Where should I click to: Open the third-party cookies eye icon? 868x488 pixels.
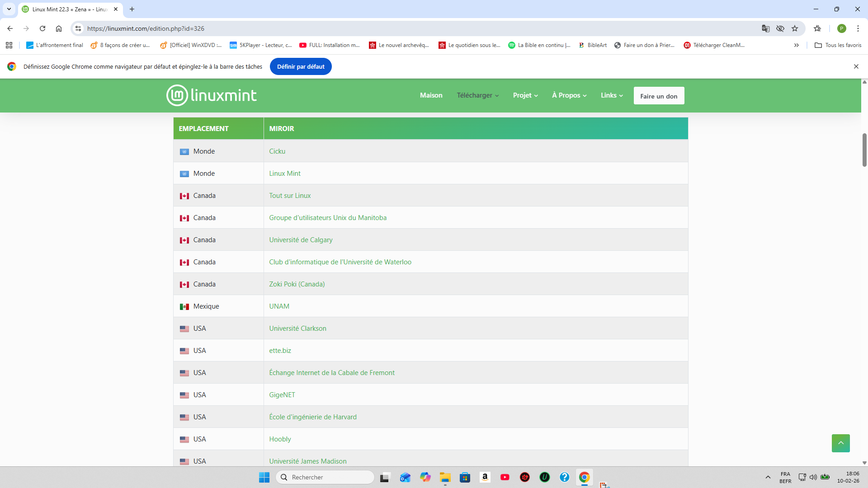(x=780, y=28)
